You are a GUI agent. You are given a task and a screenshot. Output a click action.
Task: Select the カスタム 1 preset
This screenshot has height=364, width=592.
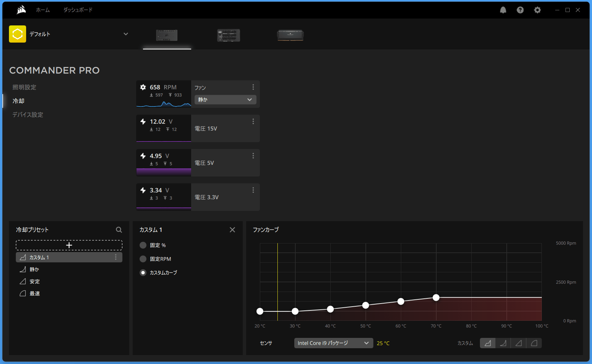point(69,257)
